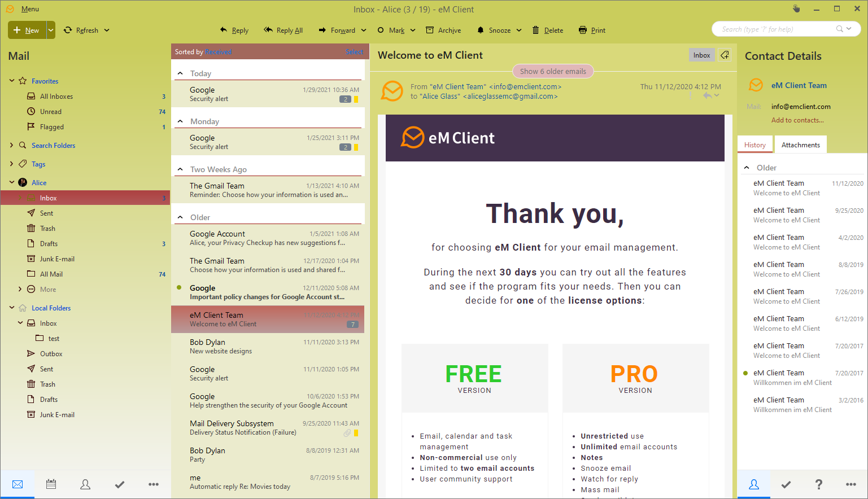This screenshot has width=868, height=499.
Task: Delete the selected email
Action: 548,30
